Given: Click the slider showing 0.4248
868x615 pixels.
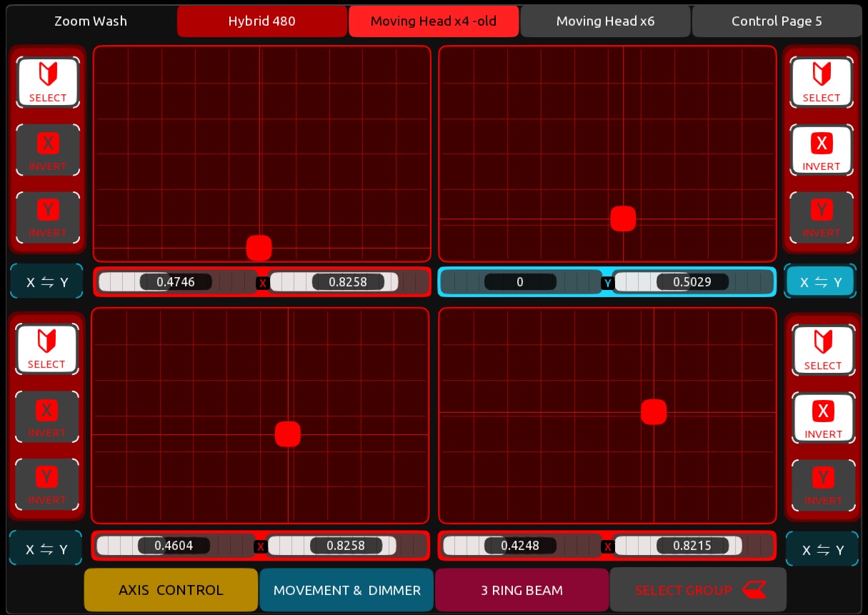Looking at the screenshot, I should pyautogui.click(x=521, y=546).
